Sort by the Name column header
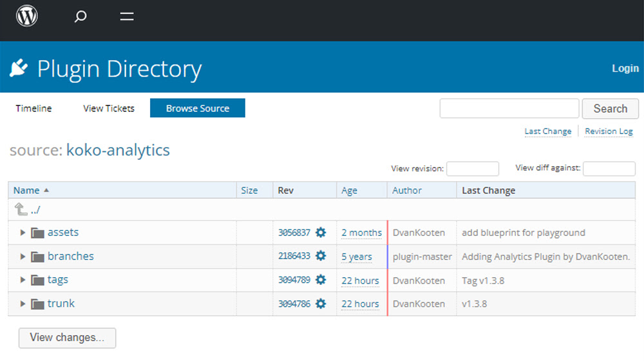 coord(26,190)
